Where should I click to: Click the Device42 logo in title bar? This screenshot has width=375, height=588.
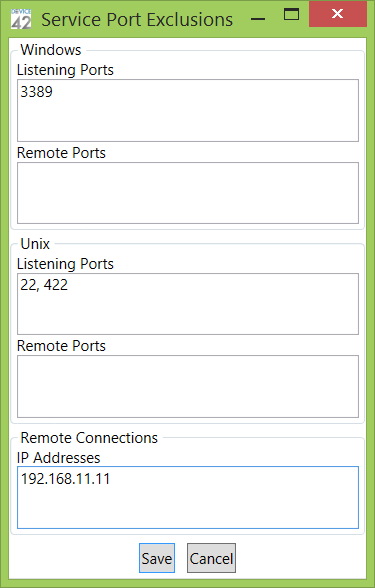coord(21,19)
